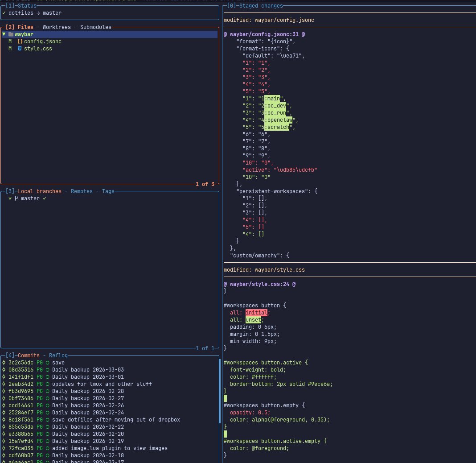
Task: Click the dotfiles → master status text
Action: (x=35, y=13)
